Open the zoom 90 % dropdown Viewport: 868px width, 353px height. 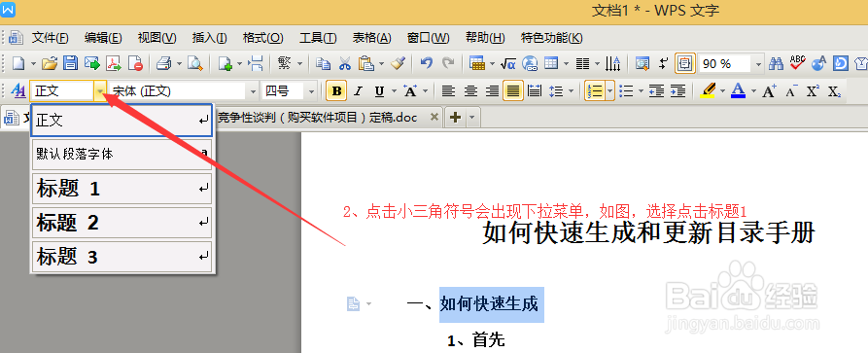point(758,64)
